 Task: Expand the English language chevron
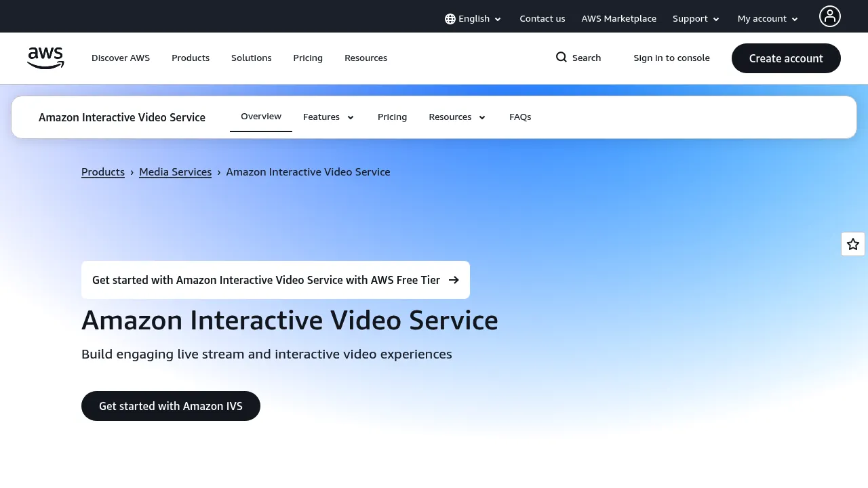coord(498,20)
